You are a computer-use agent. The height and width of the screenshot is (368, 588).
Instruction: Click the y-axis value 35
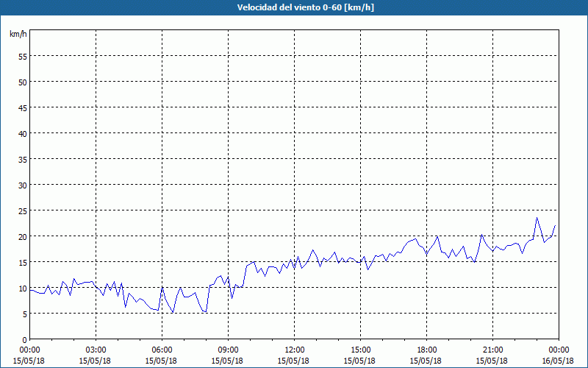[x=23, y=159]
